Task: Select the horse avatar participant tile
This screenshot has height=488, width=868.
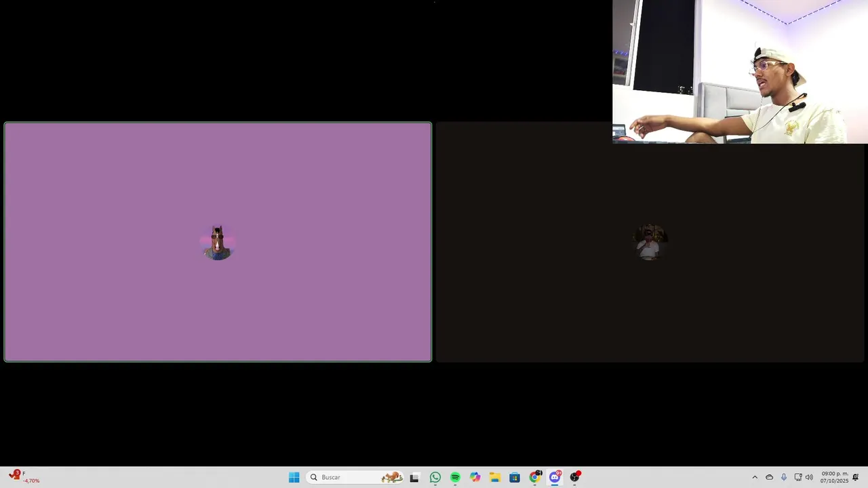Action: click(x=218, y=242)
